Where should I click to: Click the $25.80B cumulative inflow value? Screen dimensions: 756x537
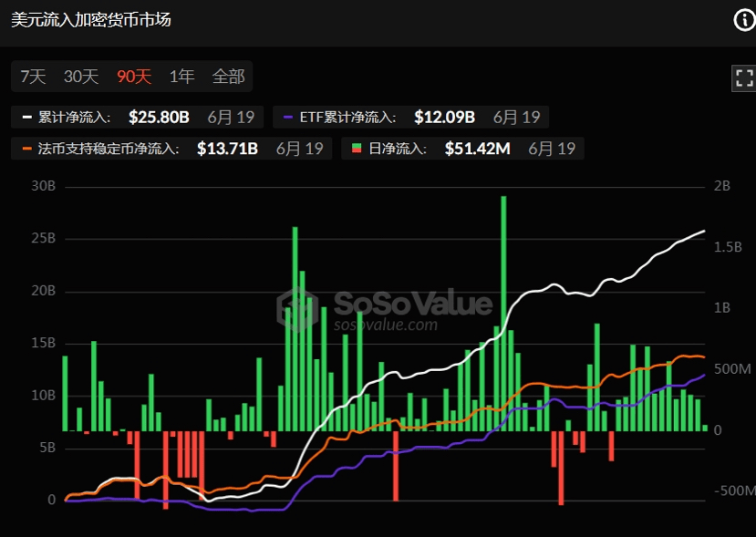(159, 117)
